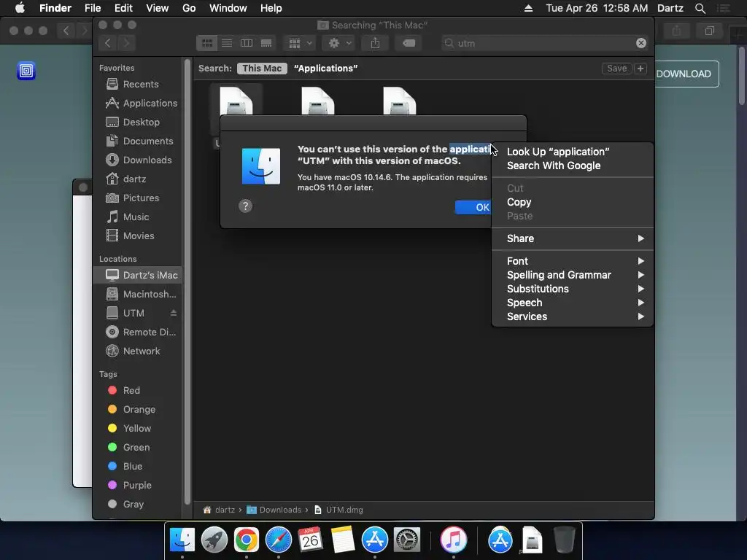Select Remote Disc in sidebar
This screenshot has height=560, width=747.
138,332
